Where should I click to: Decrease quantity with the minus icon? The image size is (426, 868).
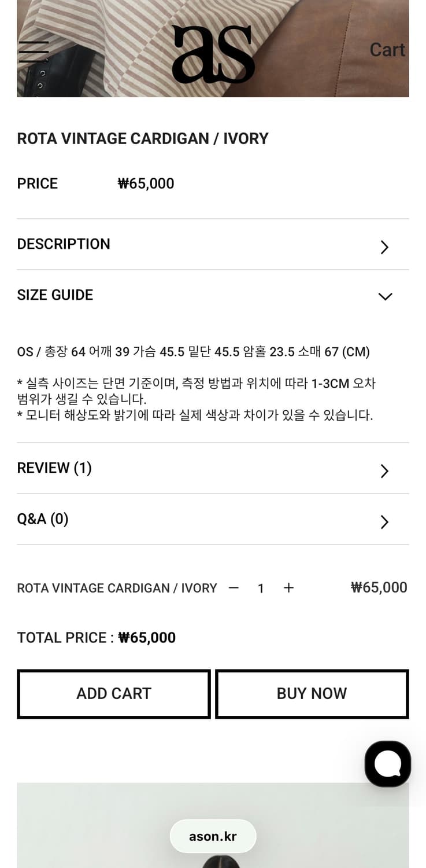[x=234, y=588]
